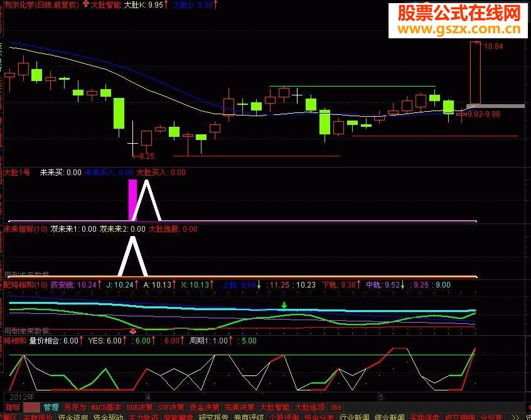Open 资金分布 in the bottom info bar
The width and height of the screenshot is (531, 420).
click(319, 417)
